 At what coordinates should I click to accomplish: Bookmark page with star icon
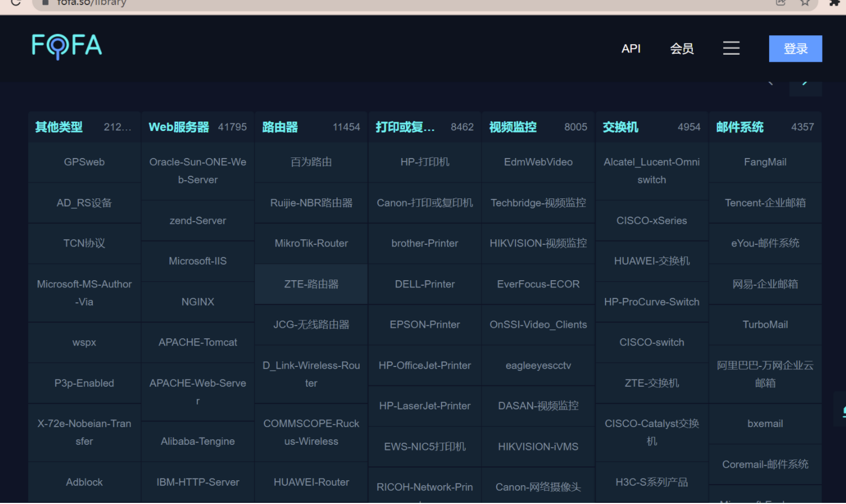[805, 3]
